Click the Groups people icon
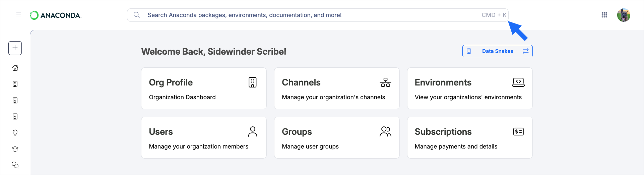Viewport: 644px width, 175px height. 385,131
